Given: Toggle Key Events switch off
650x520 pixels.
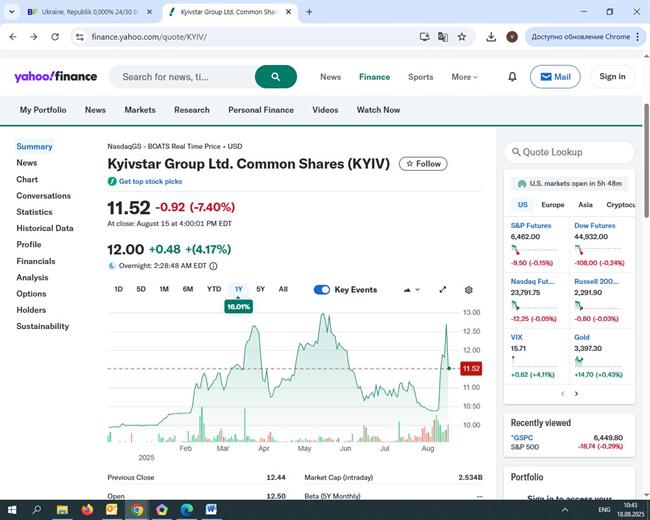Looking at the screenshot, I should point(322,290).
